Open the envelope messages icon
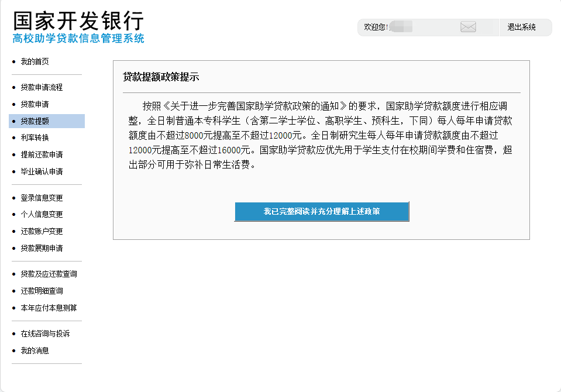Viewport: 561px width, 392px height. point(468,27)
